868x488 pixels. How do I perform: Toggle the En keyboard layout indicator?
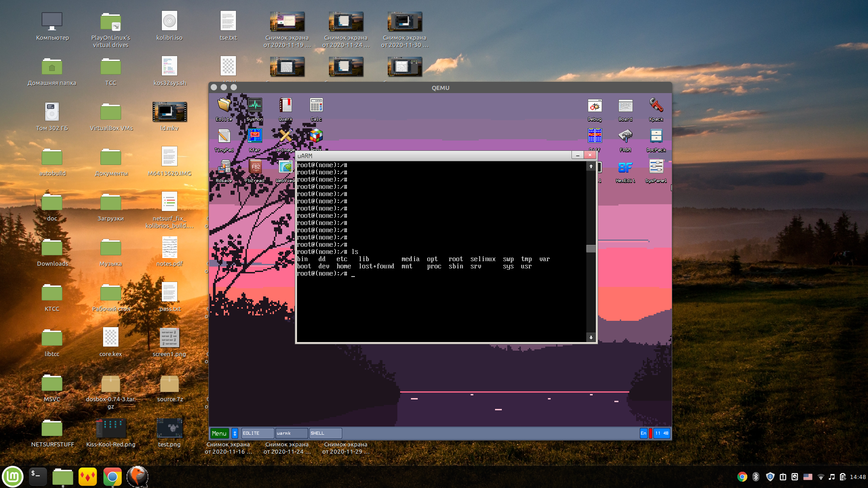(643, 433)
